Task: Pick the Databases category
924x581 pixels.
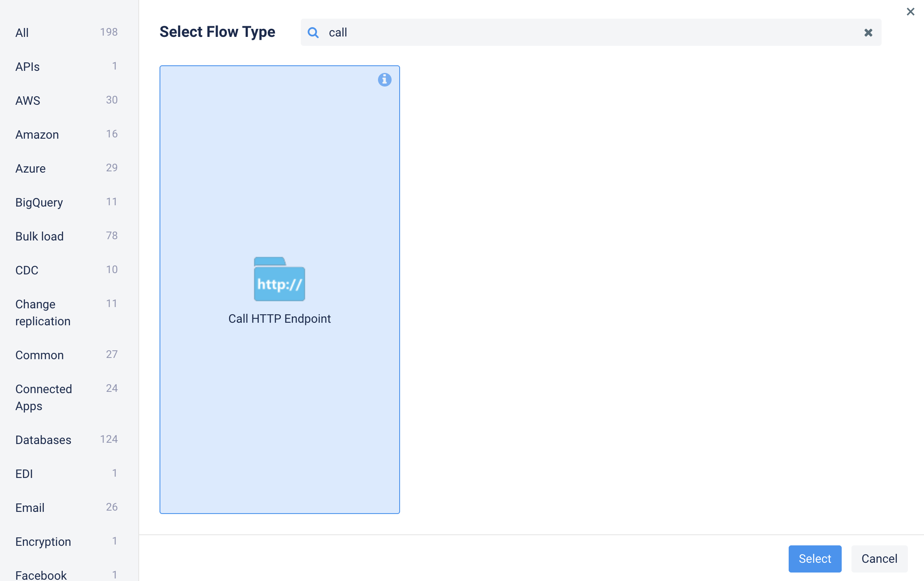Action: point(43,440)
